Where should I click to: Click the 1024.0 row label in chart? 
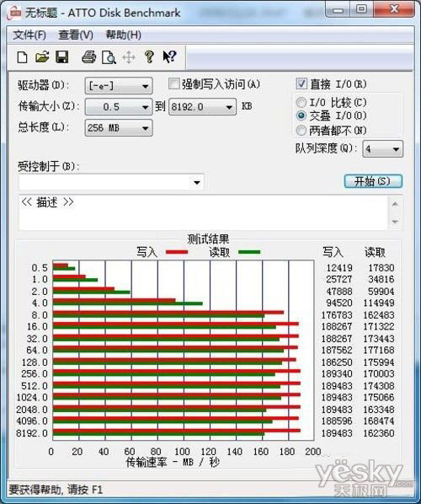tap(32, 397)
